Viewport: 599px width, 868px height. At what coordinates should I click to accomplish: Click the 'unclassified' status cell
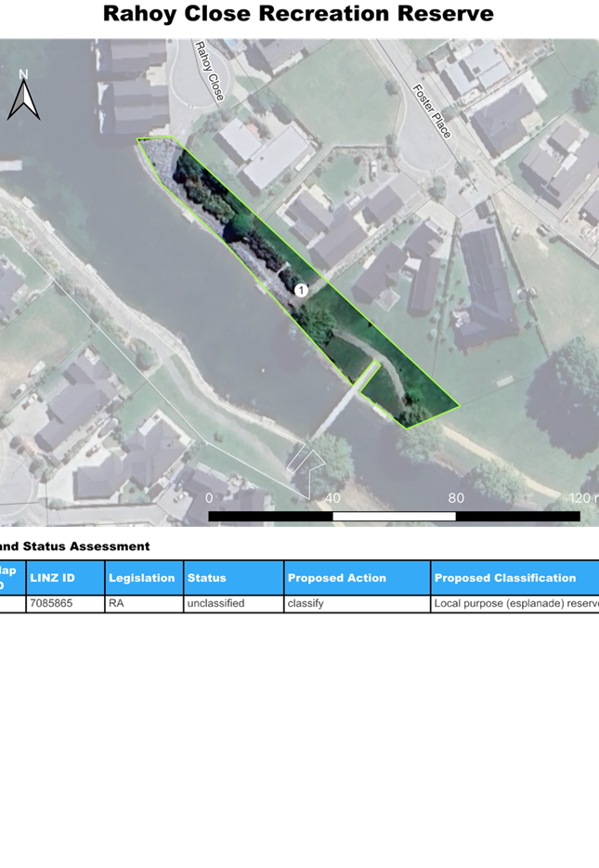216,604
